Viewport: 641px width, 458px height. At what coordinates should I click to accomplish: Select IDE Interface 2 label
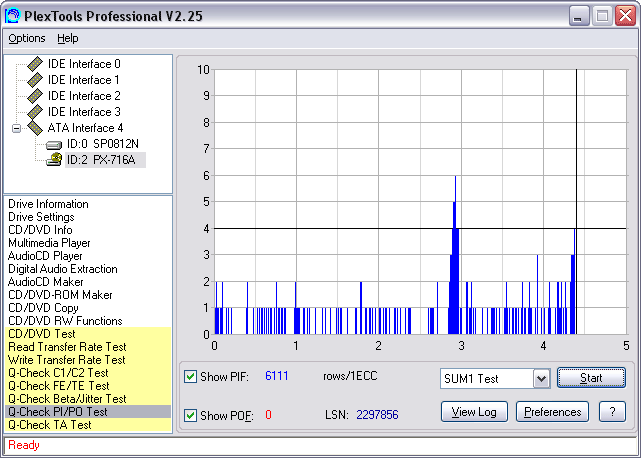pos(84,96)
